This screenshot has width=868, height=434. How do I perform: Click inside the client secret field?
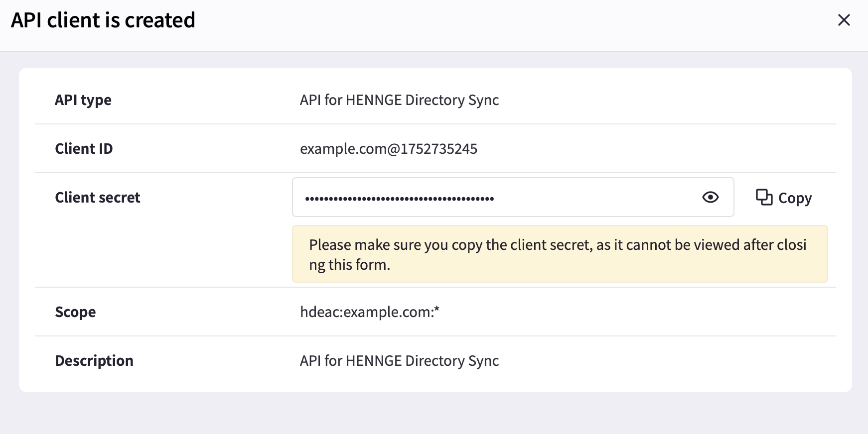tap(513, 197)
